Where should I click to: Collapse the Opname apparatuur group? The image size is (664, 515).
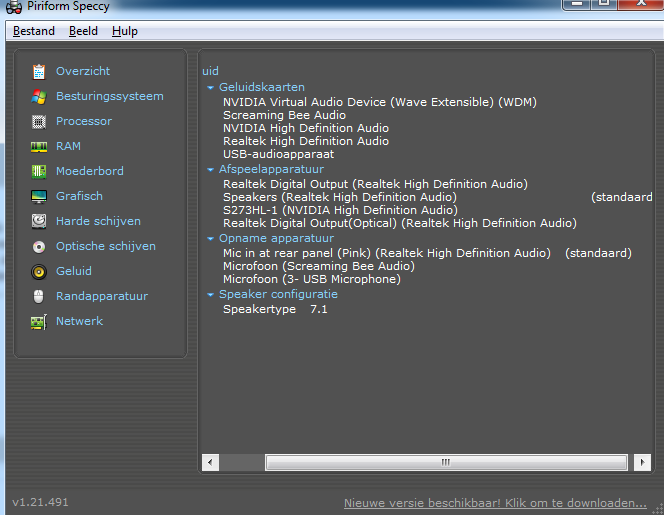[x=210, y=239]
